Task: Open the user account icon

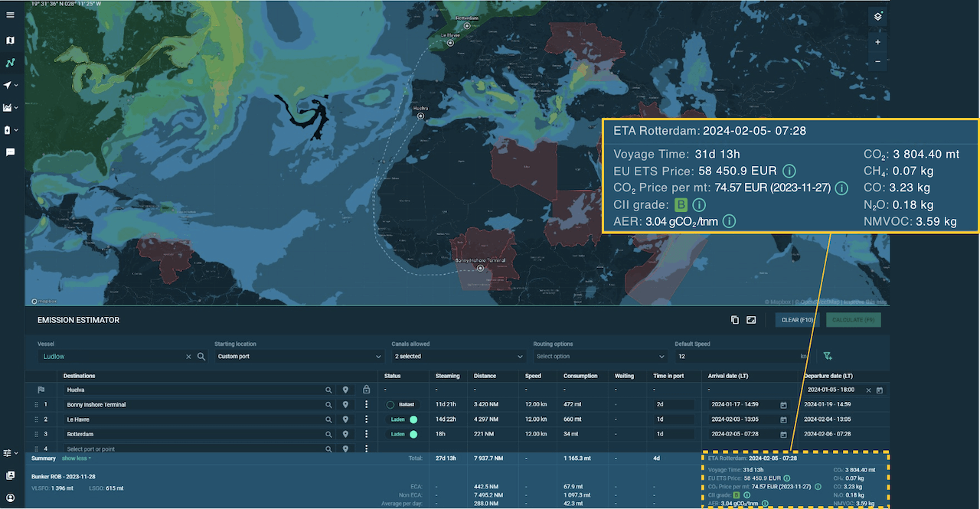Action: pos(10,498)
